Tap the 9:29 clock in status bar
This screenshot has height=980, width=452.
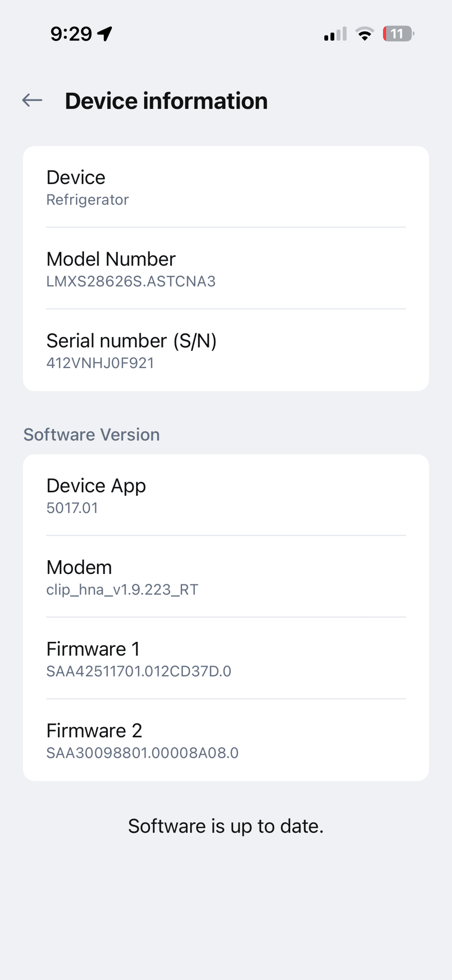71,34
